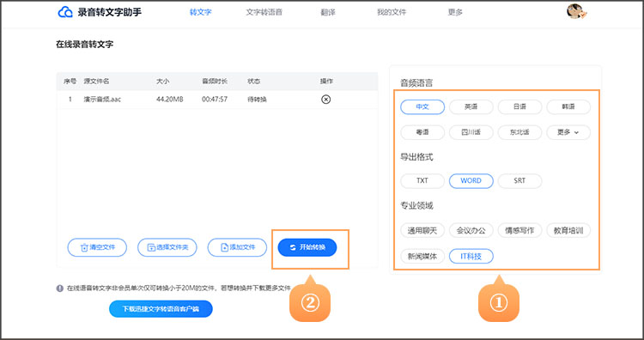The image size is (644, 340).
Task: Click the cloud logo icon
Action: click(65, 12)
